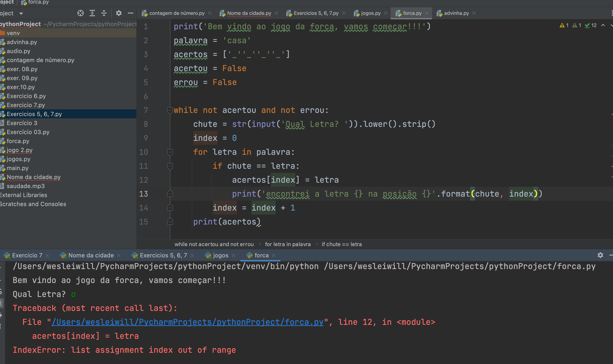Open forca.py traceback file link
The height and width of the screenshot is (364, 613).
[187, 322]
